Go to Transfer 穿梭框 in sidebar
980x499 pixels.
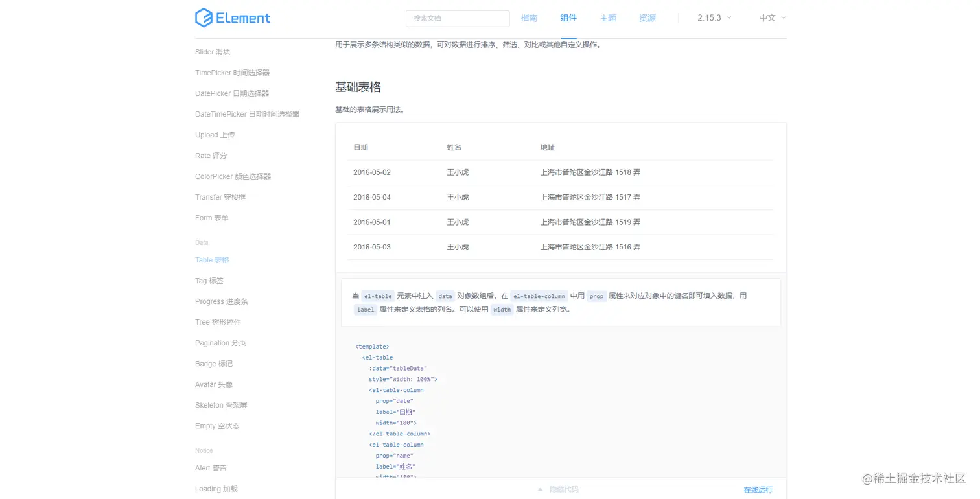click(220, 197)
